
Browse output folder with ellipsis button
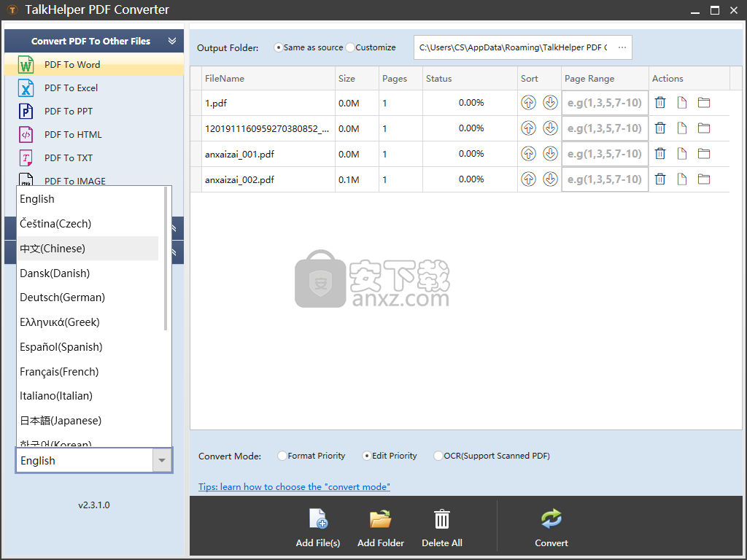coord(622,47)
